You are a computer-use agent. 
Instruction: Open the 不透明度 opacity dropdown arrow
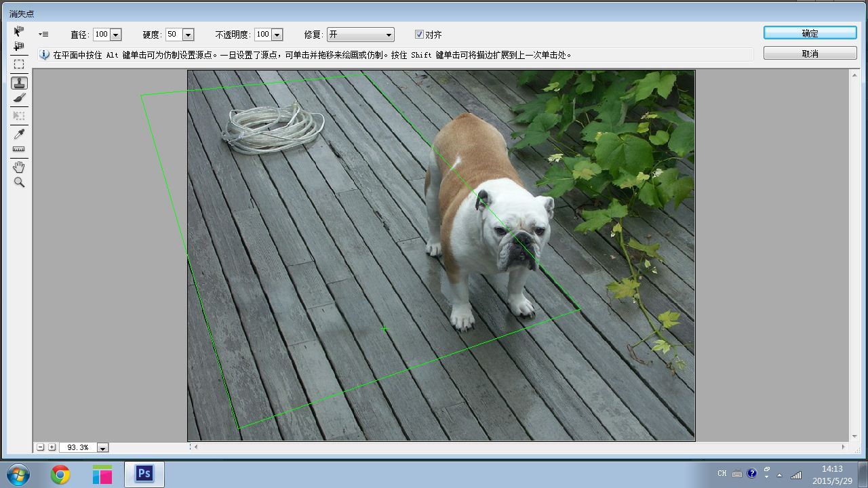[x=277, y=35]
